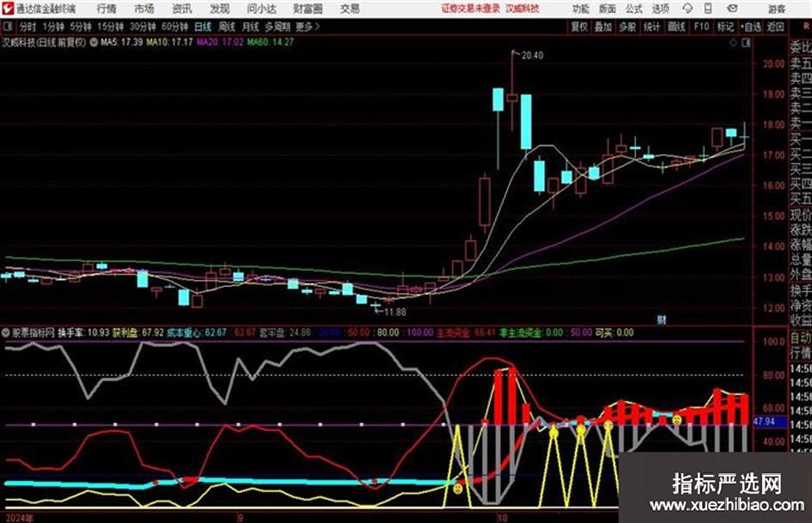Click the 成本重心: 62.67 readout
Viewport: 812px width, 523px height.
click(197, 332)
